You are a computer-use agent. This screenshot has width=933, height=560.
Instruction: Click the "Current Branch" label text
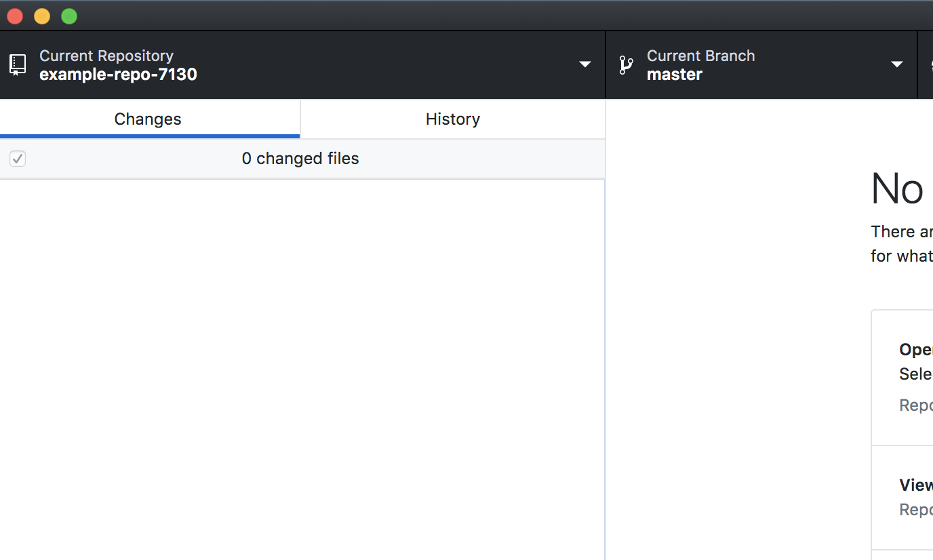700,56
